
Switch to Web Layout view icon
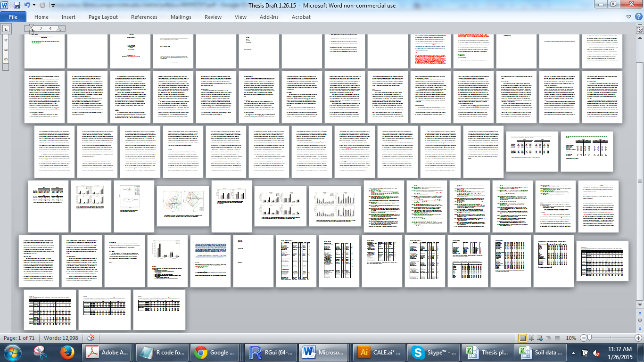coord(540,338)
